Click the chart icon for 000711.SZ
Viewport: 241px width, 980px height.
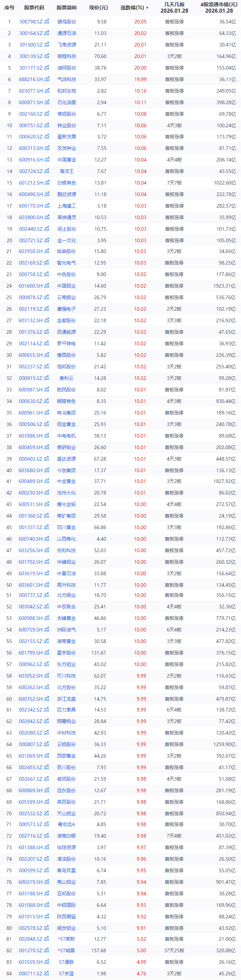pyautogui.click(x=47, y=974)
